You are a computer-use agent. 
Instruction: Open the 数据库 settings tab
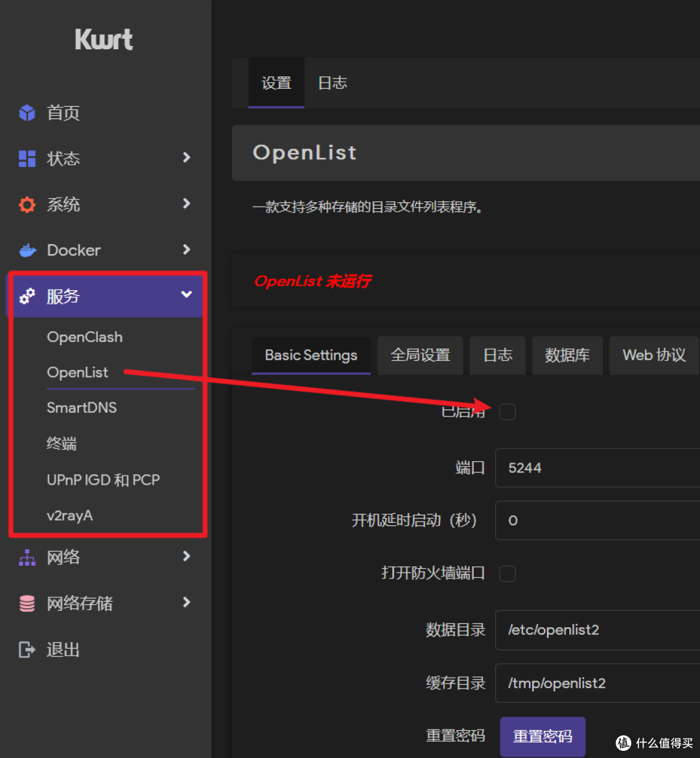pos(567,355)
